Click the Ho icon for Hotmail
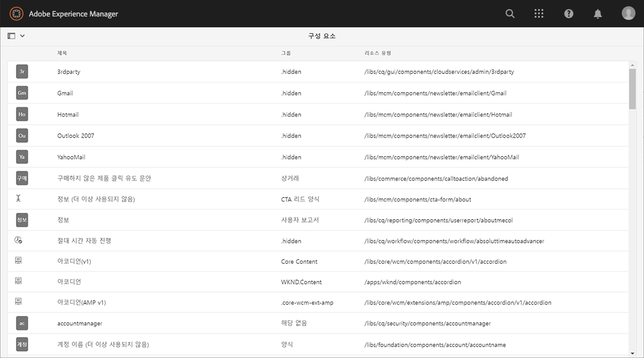 click(22, 114)
